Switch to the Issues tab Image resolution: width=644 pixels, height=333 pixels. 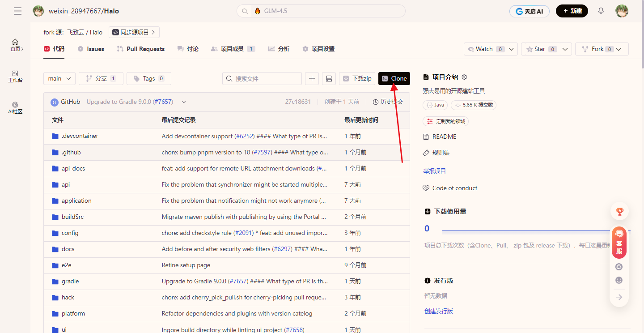[x=91, y=49]
